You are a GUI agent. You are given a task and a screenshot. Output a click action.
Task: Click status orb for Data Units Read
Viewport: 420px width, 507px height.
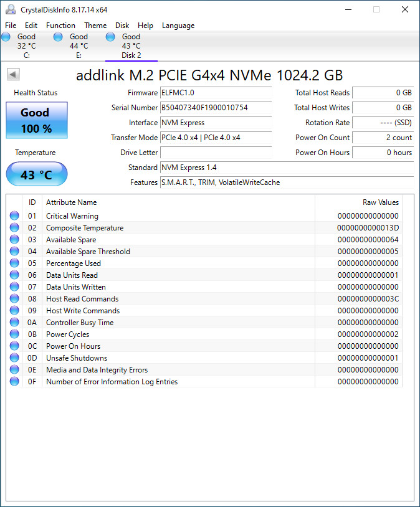click(x=14, y=275)
